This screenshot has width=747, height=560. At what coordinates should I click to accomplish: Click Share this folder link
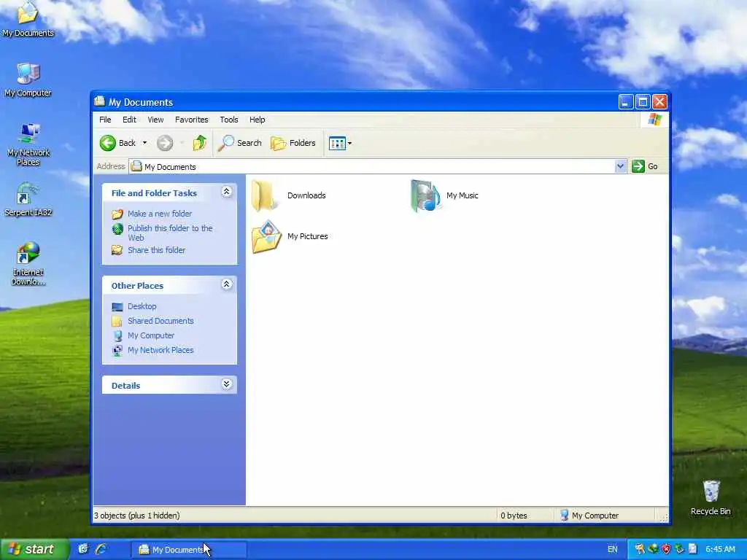[156, 250]
